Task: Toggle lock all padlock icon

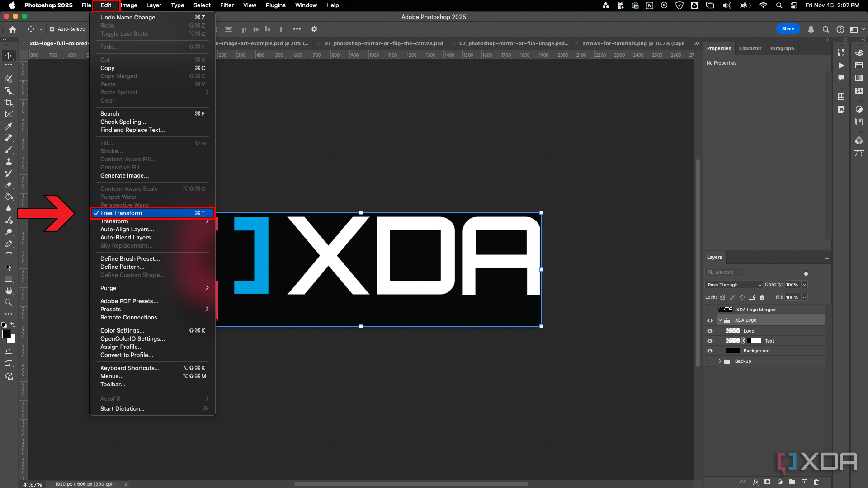Action: point(762,297)
